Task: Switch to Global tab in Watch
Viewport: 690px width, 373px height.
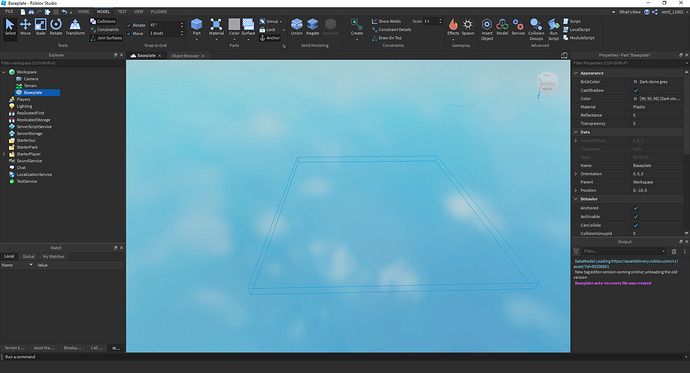Action: click(29, 256)
